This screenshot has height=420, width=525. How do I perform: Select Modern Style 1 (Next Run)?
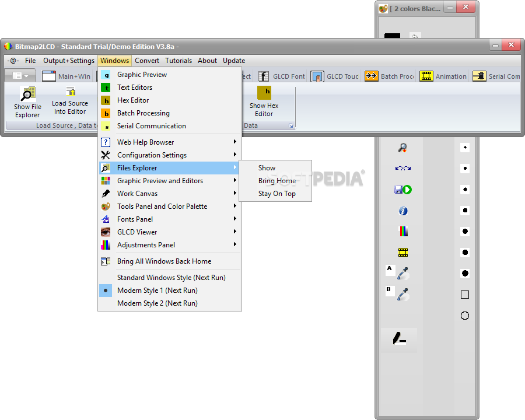point(170,290)
